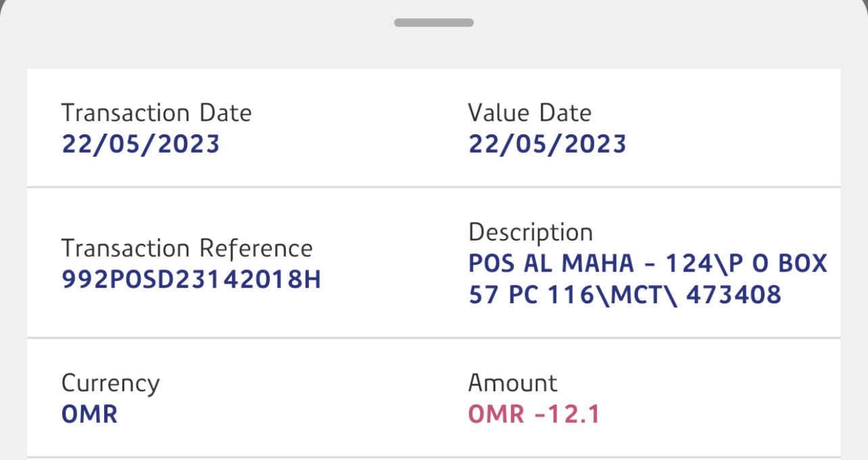Click the Transaction Date label
Viewport: 868px width, 460px height.
pos(156,113)
